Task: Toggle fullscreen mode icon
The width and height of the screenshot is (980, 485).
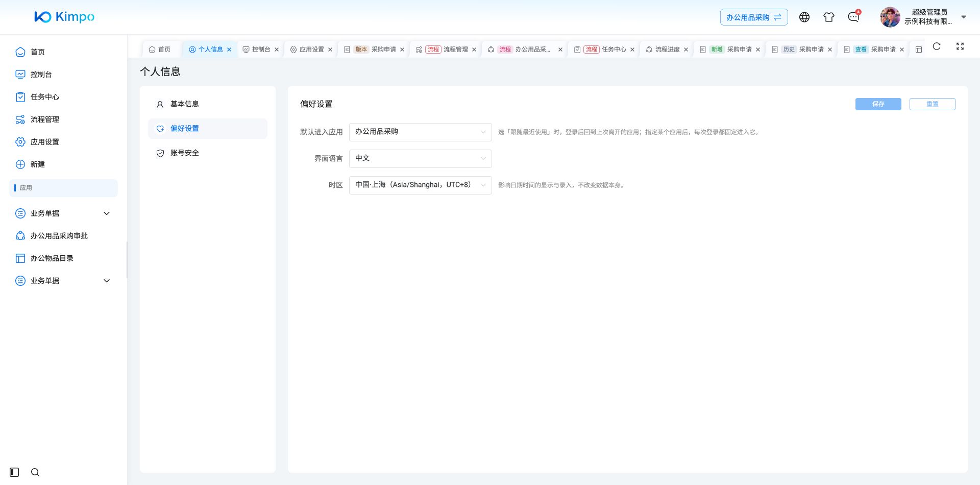Action: (960, 46)
